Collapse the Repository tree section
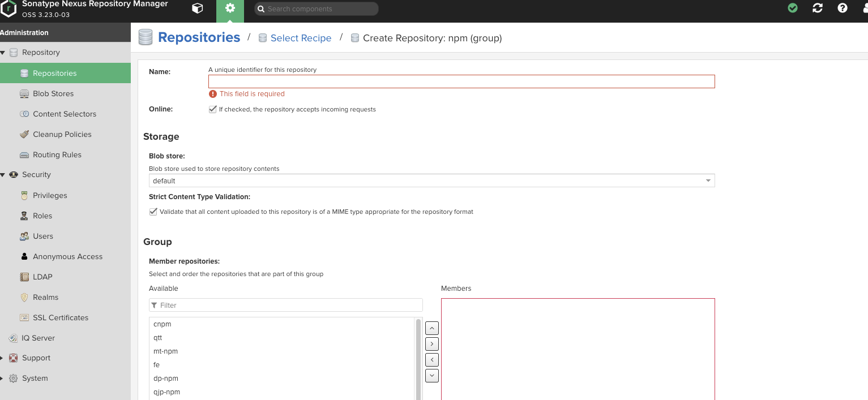The image size is (868, 400). pyautogui.click(x=2, y=53)
